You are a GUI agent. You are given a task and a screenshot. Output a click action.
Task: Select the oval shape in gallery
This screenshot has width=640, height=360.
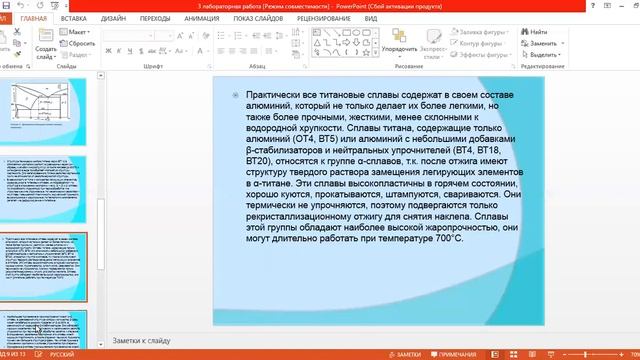coord(356,33)
